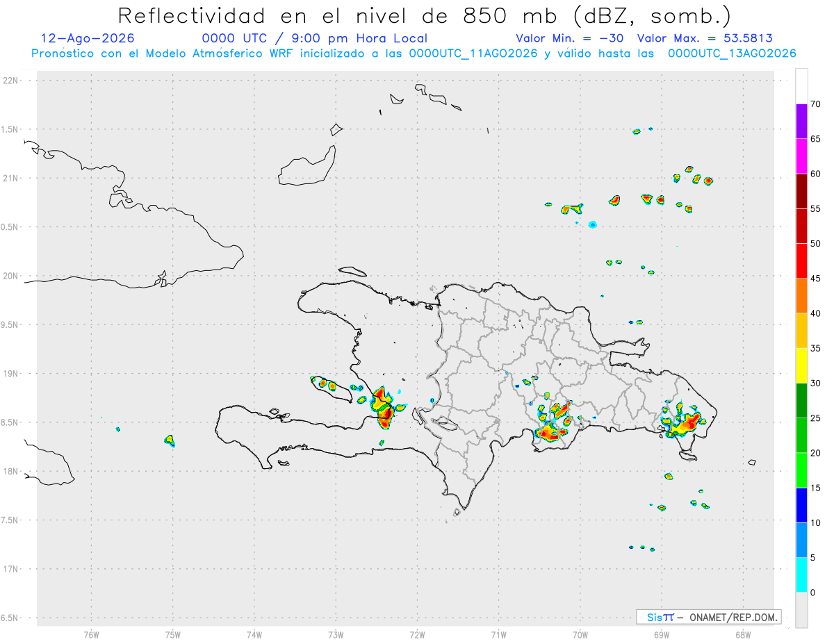Screen dimensions: 834x644
Task: Select the colorbar tick label "35"
Action: pos(816,348)
